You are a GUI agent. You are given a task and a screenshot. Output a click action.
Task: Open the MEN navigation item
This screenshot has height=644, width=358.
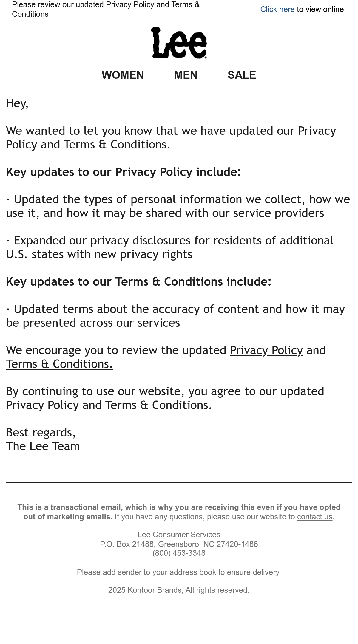point(186,75)
